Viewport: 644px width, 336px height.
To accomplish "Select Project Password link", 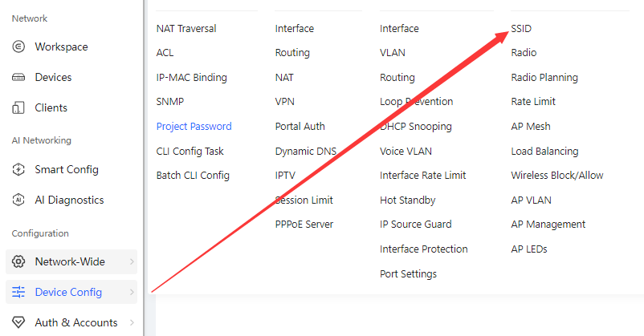I will [194, 127].
